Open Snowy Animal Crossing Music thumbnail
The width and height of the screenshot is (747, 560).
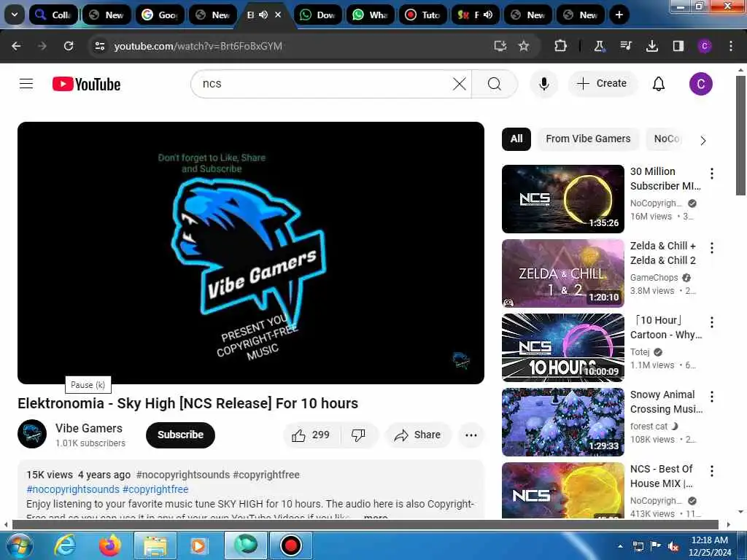(562, 421)
